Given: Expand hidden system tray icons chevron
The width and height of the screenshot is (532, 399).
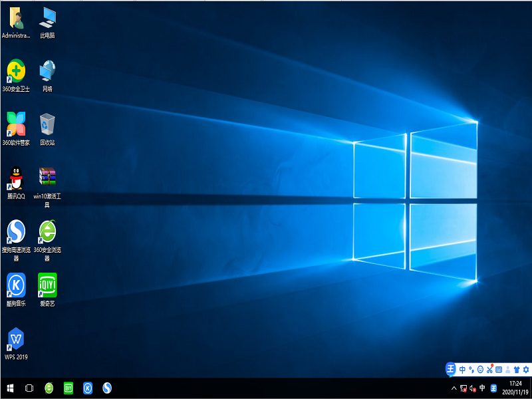Looking at the screenshot, I should pos(454,388).
